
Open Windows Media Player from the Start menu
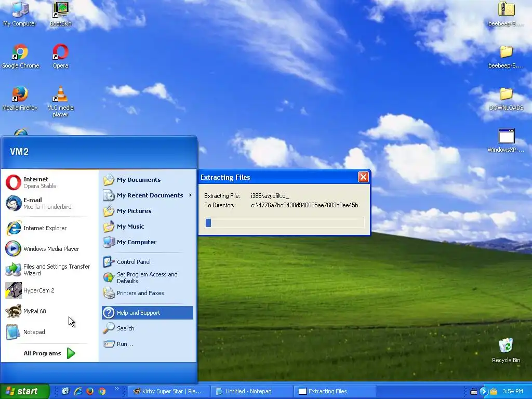[x=49, y=249]
